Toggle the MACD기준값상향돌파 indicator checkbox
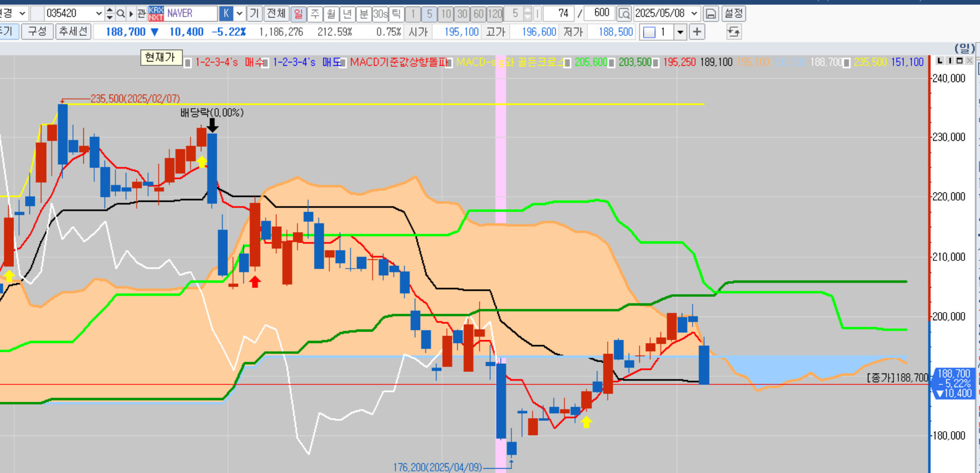Screen dimensions: 980x473 (342, 63)
